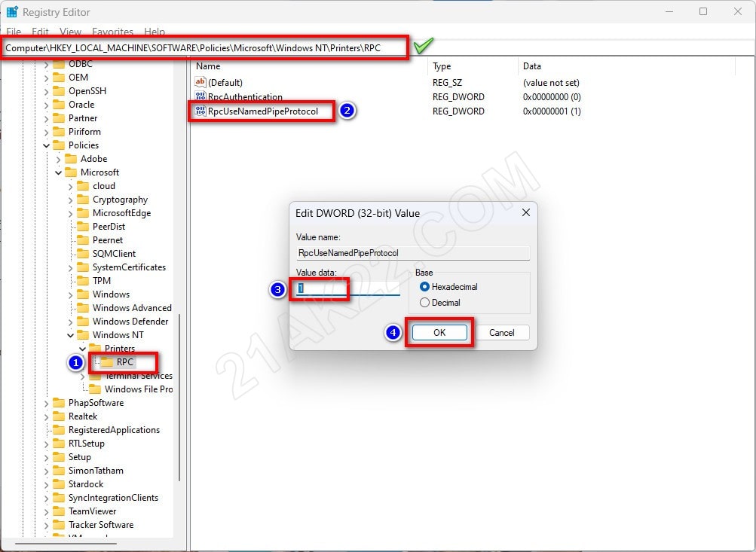Screen dimensions: 756x552
Task: Select the Hexadecimal base option
Action: point(424,287)
